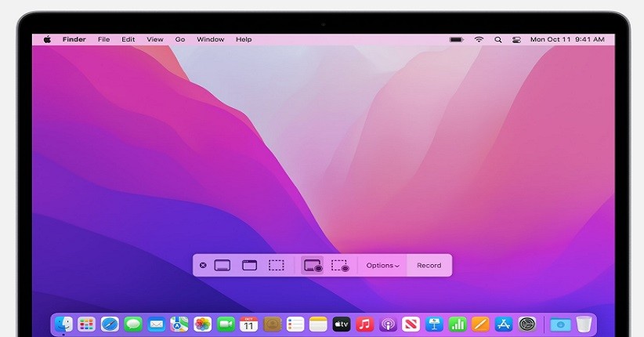Open the File menu
This screenshot has width=644, height=337.
pos(104,39)
